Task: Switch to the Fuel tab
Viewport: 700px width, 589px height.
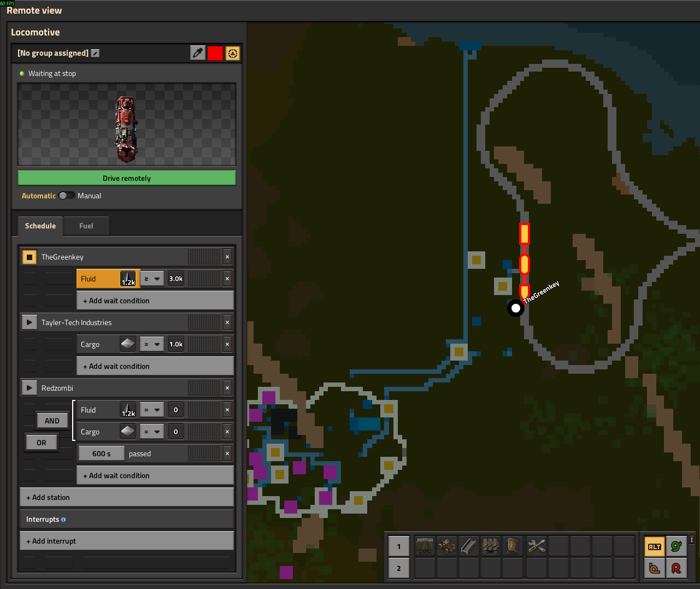Action: pos(86,226)
